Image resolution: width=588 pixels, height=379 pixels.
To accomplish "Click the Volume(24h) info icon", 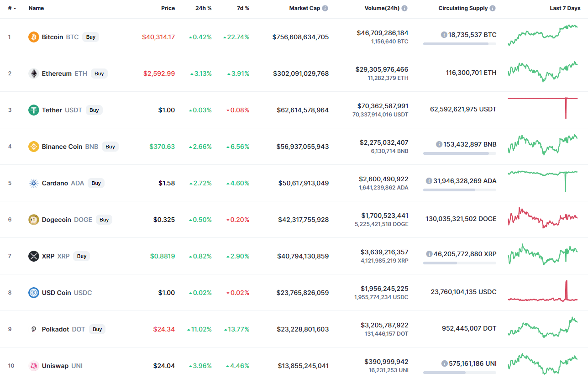I will point(404,8).
